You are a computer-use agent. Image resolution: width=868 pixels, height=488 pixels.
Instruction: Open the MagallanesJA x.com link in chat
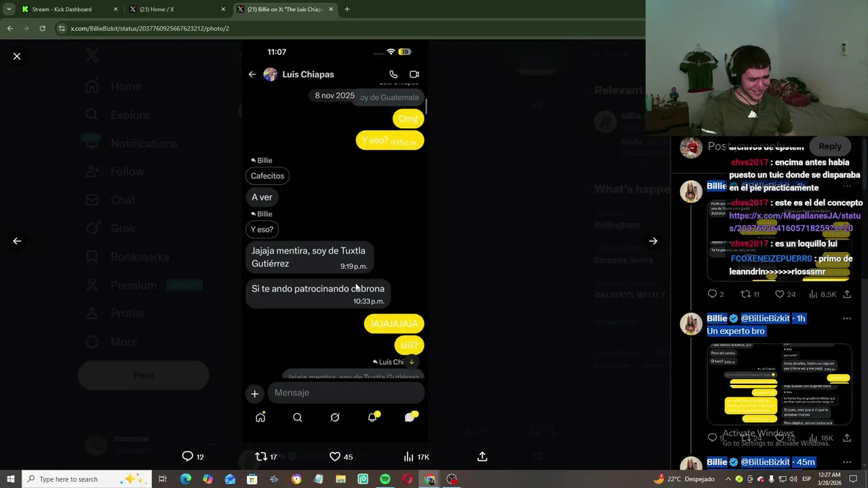point(794,222)
